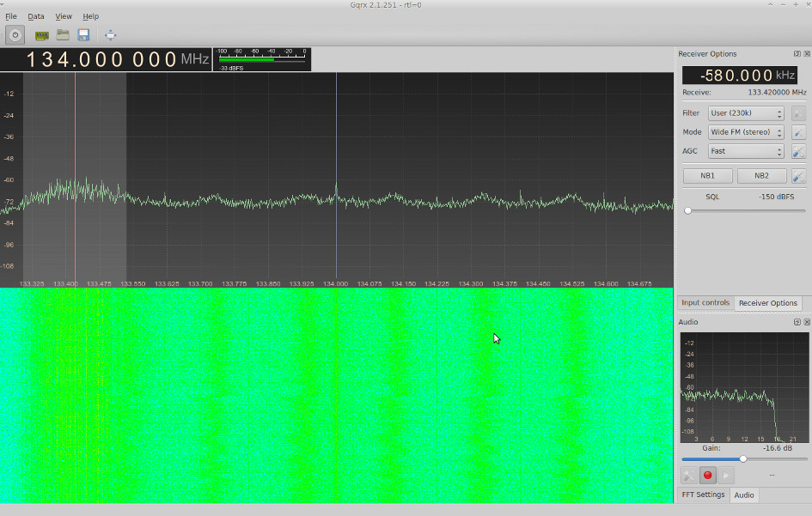
Task: Open noise blanker settings icon
Action: [x=798, y=176]
